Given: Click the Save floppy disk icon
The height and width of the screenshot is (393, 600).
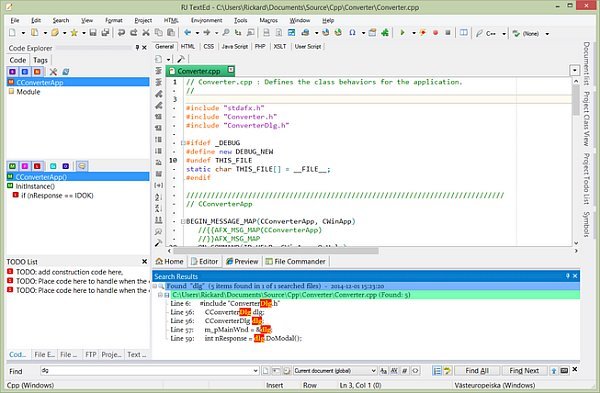Looking at the screenshot, I should point(93,33).
